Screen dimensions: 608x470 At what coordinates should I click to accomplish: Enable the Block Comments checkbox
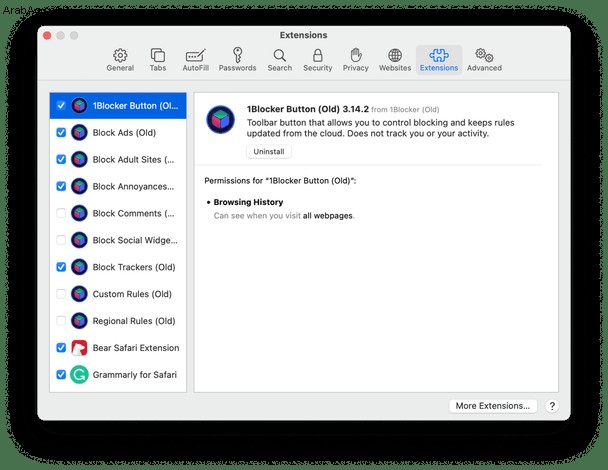point(61,213)
